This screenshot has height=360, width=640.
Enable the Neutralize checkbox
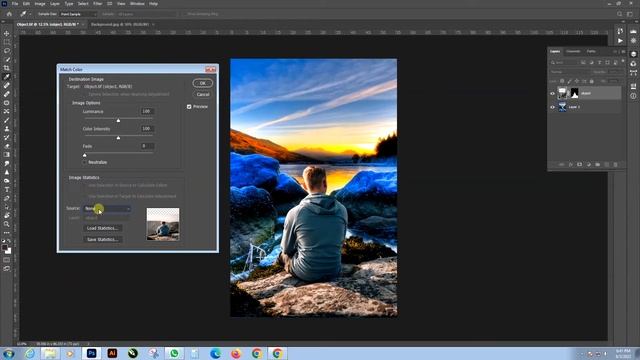pos(84,162)
